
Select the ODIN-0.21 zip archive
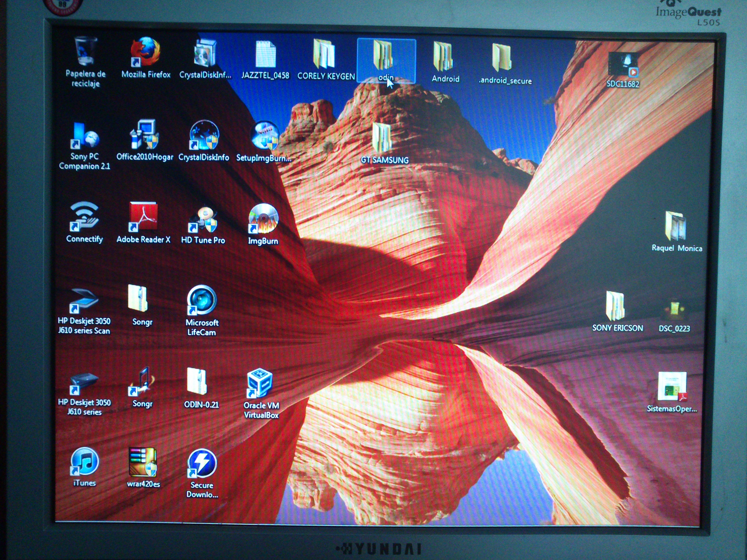click(197, 382)
